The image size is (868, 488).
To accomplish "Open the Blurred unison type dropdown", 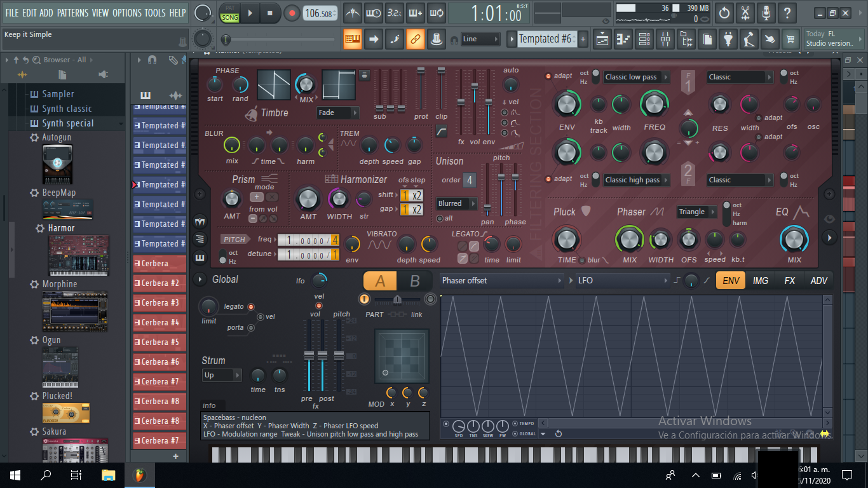I will [457, 203].
